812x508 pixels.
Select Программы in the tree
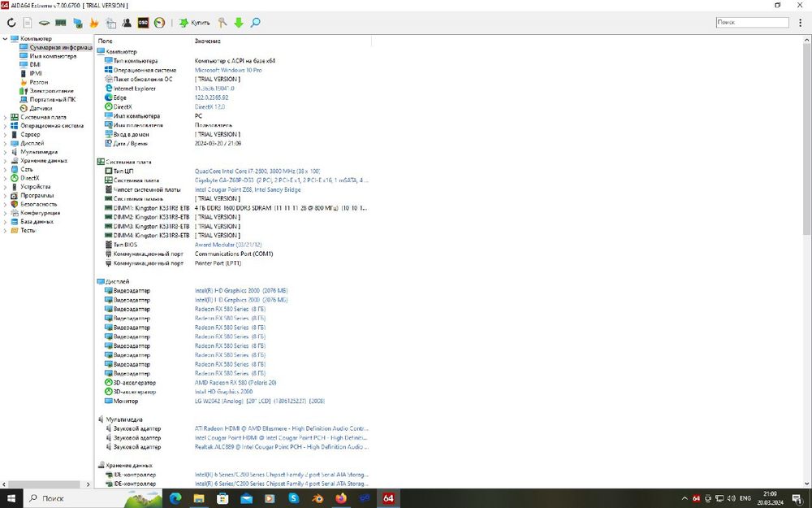click(37, 195)
